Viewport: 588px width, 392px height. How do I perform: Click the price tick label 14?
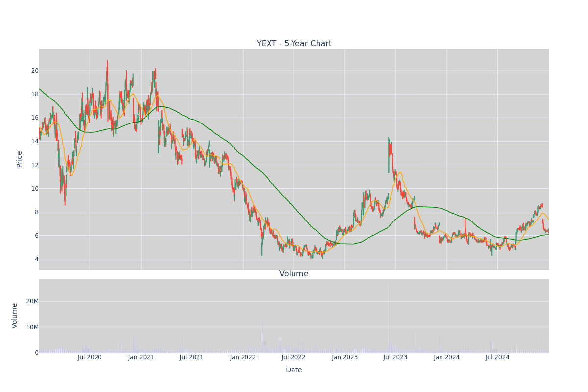(35, 141)
